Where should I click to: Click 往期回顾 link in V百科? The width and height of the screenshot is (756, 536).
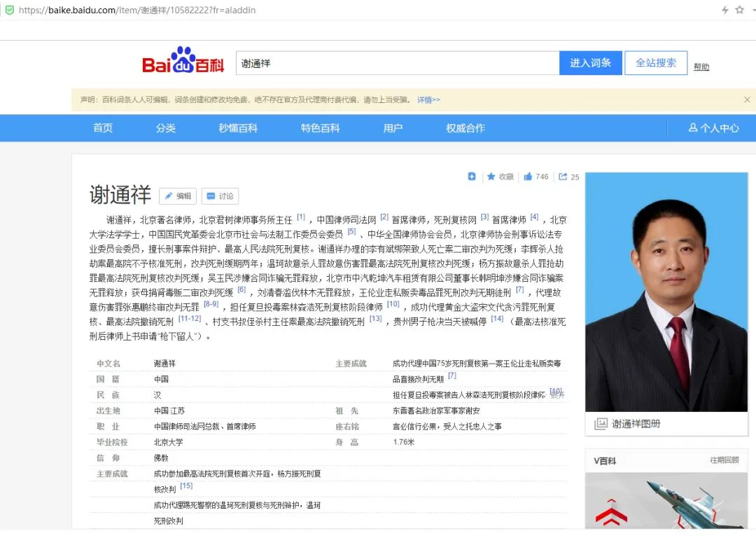(724, 460)
